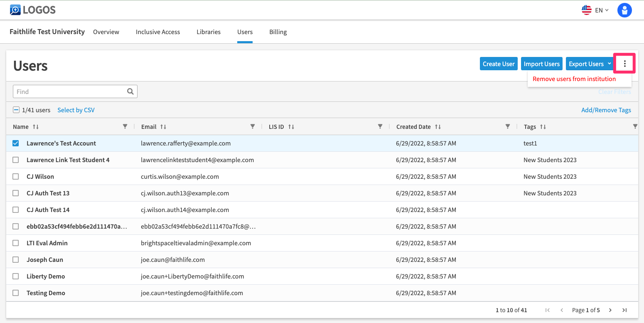
Task: Sort by Tags column arrows
Action: coord(543,127)
